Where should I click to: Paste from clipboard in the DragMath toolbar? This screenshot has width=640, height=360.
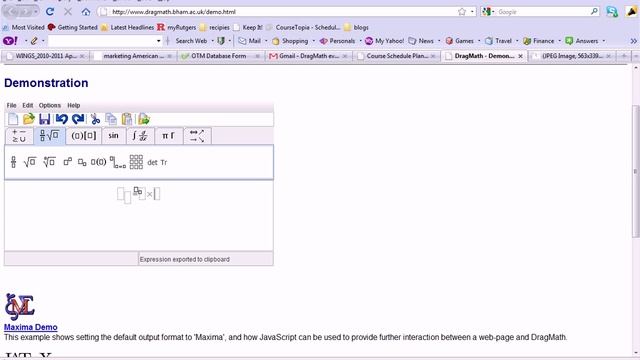coord(127,119)
